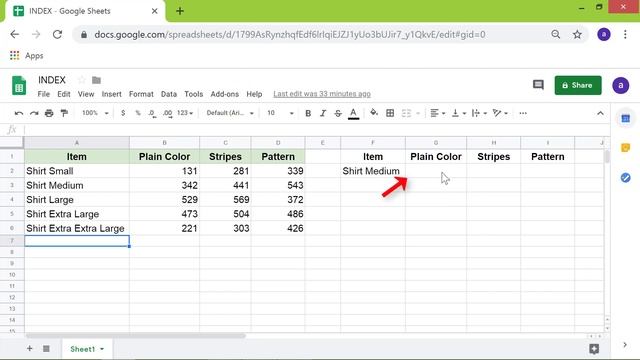Click the INDEX document title
This screenshot has width=640, height=360.
[x=52, y=80]
